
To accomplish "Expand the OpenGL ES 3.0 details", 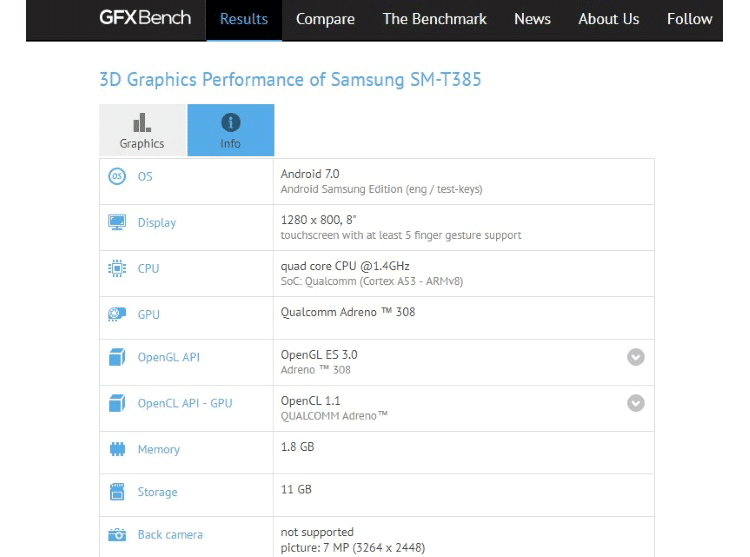I will pyautogui.click(x=636, y=357).
